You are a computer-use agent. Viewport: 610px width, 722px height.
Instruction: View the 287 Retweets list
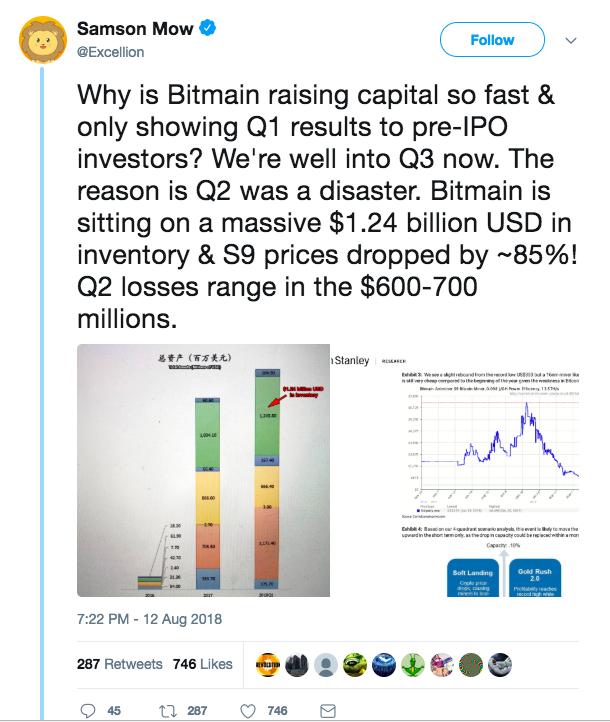[120, 664]
